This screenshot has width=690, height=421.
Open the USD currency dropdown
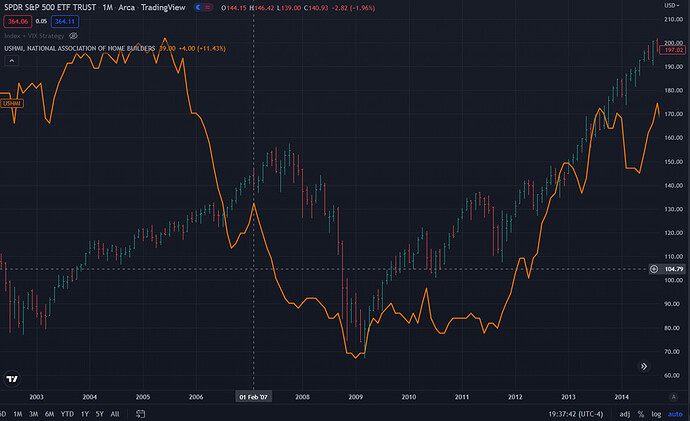pos(672,5)
